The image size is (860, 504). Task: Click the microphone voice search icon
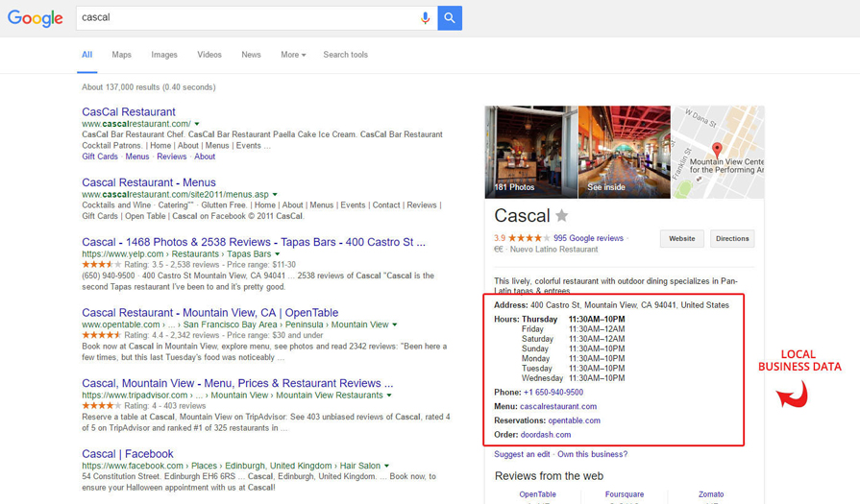click(425, 18)
